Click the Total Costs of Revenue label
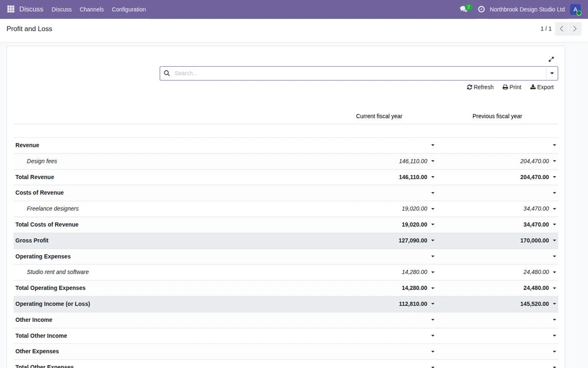The image size is (588, 368). coord(47,225)
